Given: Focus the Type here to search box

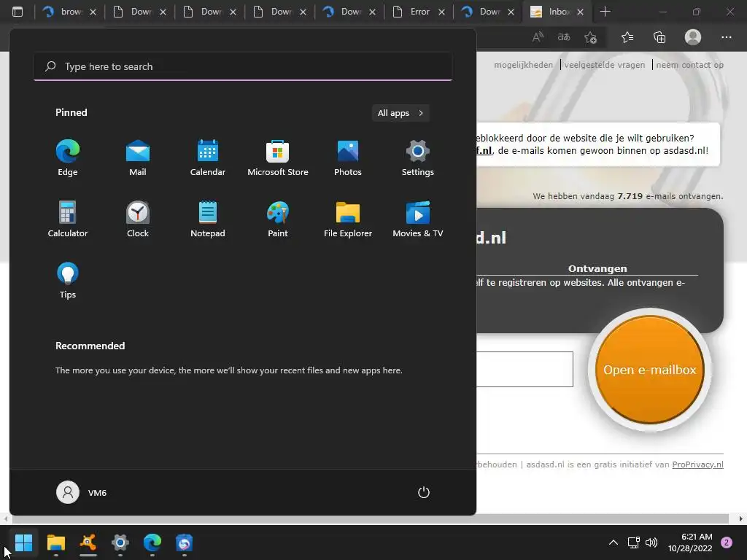Looking at the screenshot, I should pyautogui.click(x=243, y=66).
